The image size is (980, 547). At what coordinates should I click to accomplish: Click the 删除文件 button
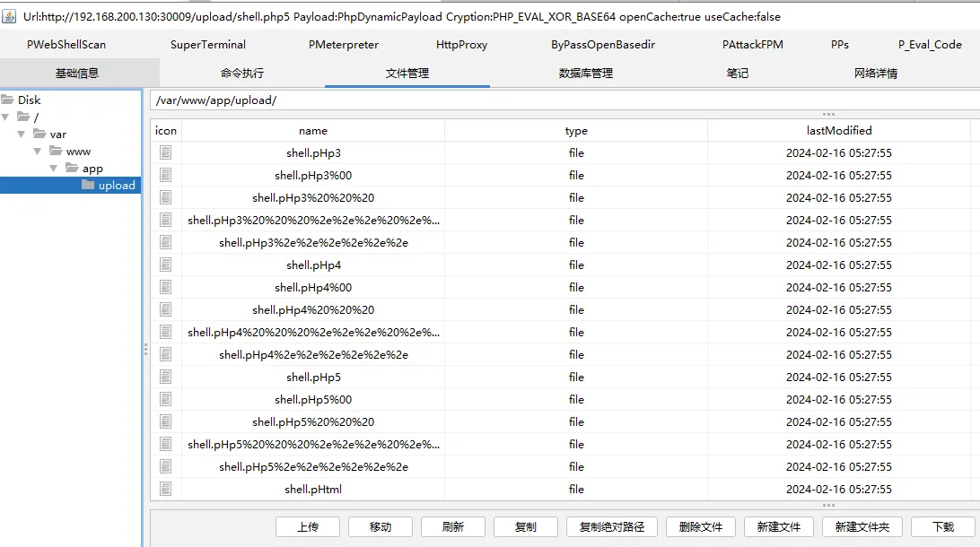click(700, 527)
